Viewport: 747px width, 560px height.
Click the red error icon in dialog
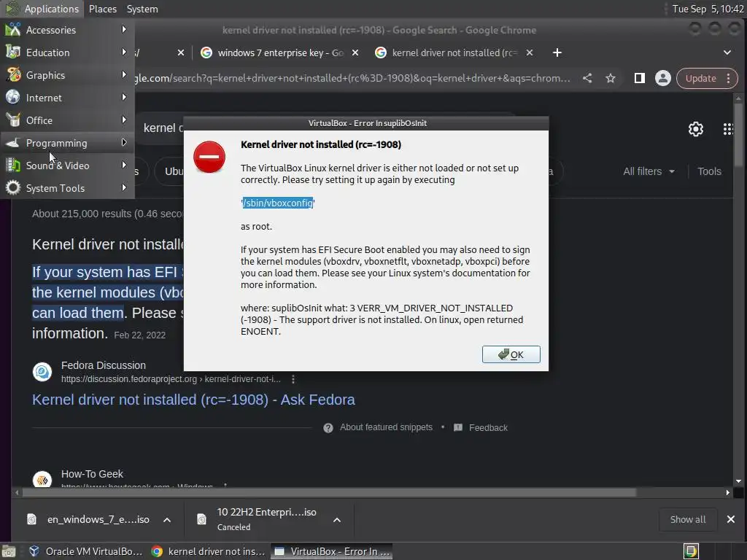pos(209,157)
